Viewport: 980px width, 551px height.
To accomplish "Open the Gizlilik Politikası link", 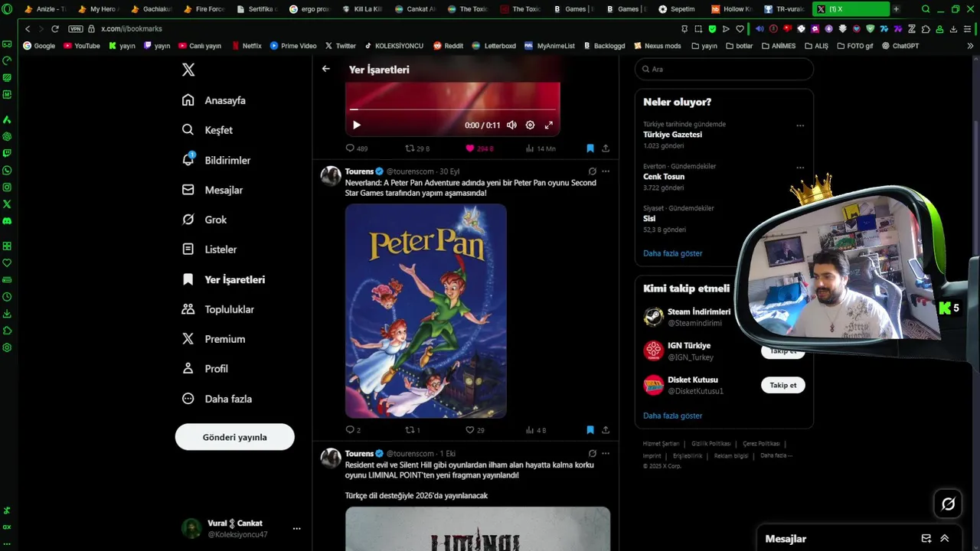I will click(x=710, y=444).
